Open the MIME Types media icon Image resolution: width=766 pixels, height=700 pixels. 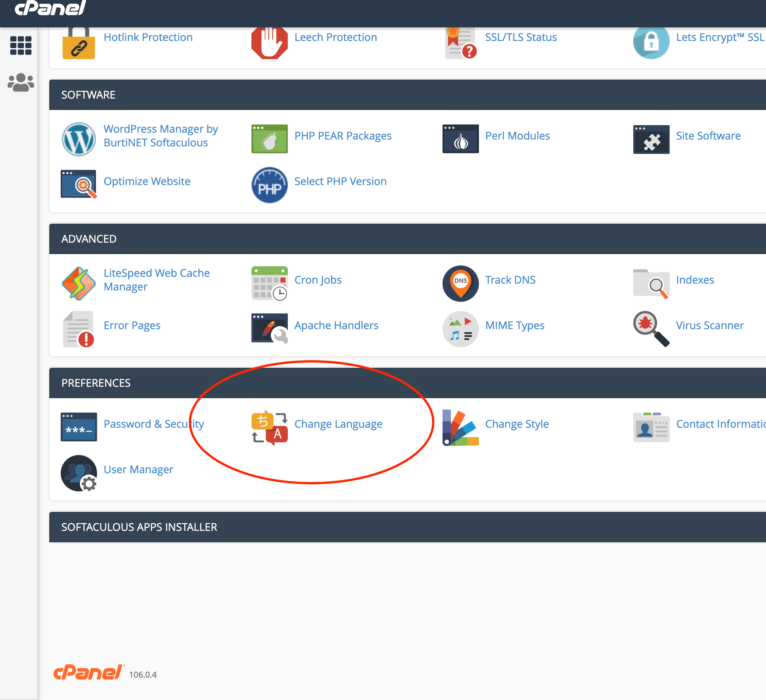point(460,329)
